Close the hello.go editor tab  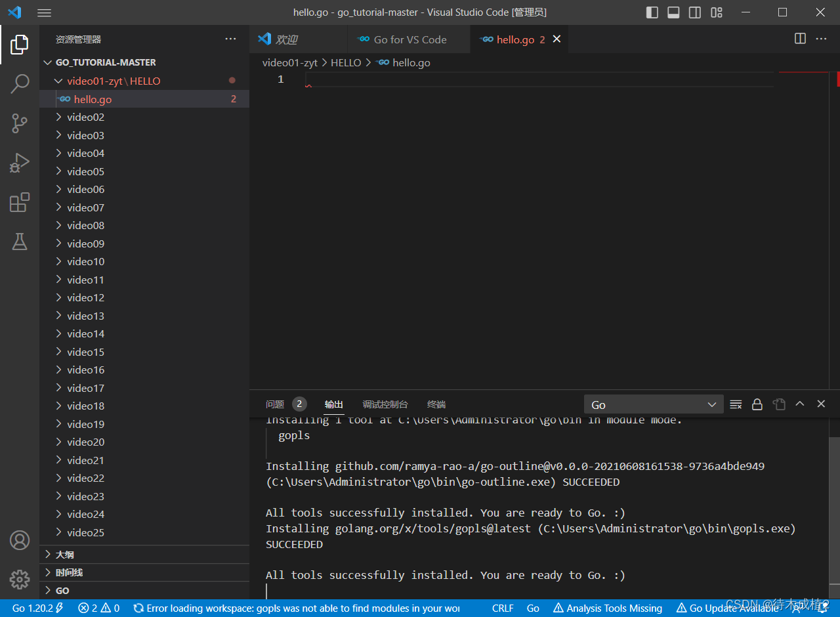(x=556, y=39)
